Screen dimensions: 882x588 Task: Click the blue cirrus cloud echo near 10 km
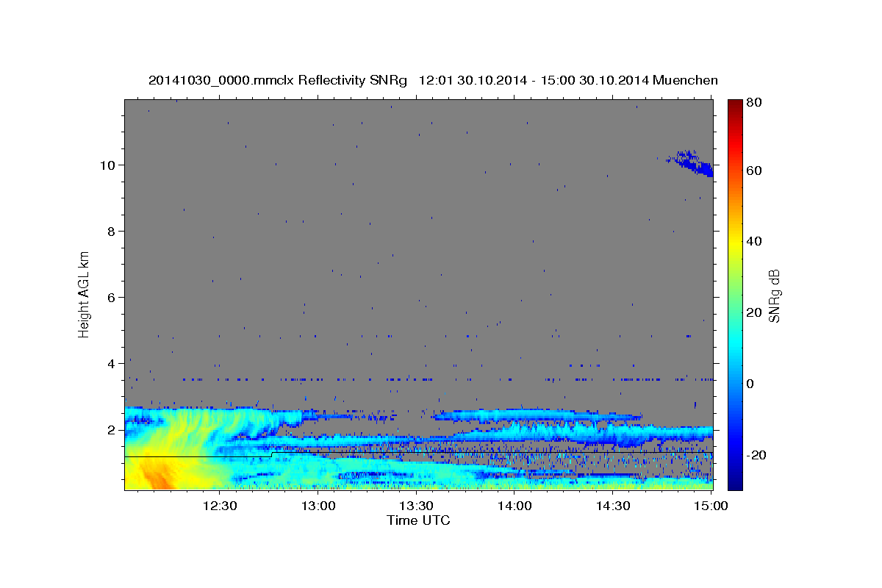click(689, 163)
